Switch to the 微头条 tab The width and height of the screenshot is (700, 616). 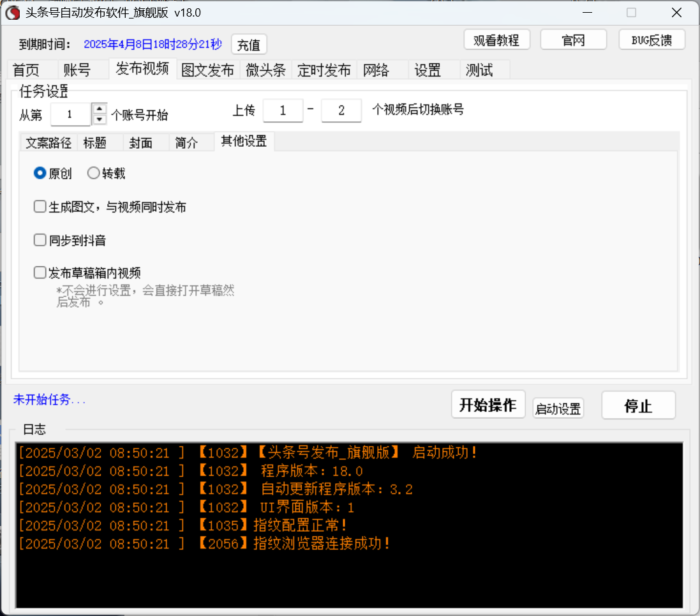click(265, 70)
